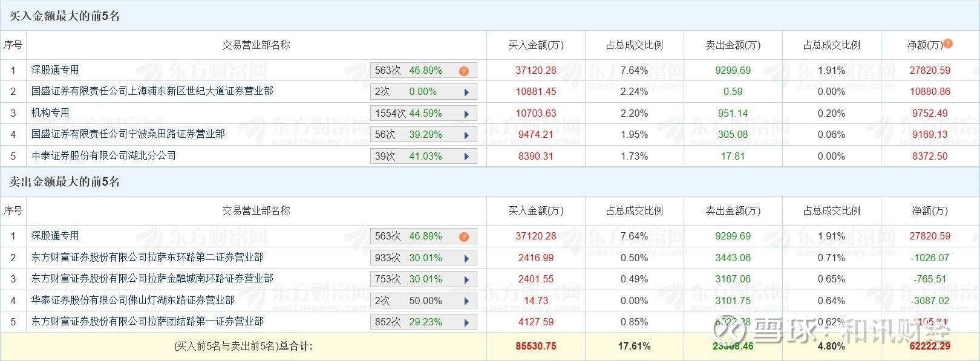Click sell amount 3101.75
This screenshot has width=980, height=361.
pos(733,301)
